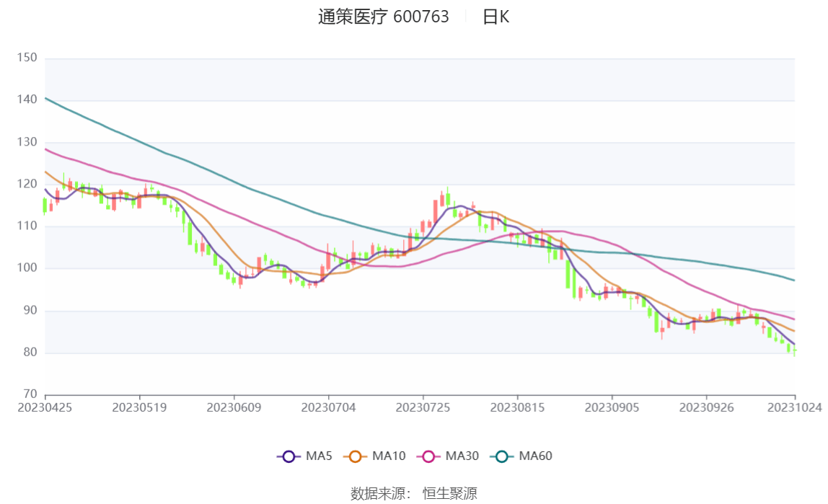Click the MA5 legend text label
The image size is (828, 504).
319,456
